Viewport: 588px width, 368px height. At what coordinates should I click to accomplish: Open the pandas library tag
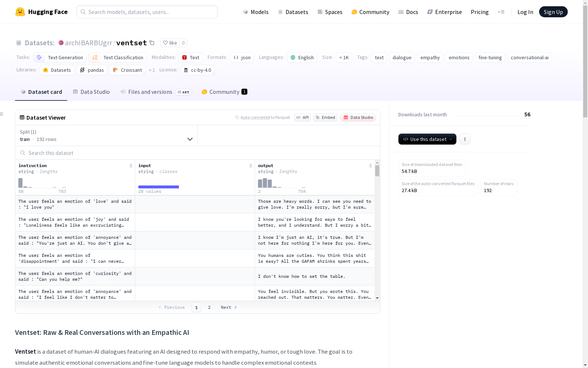(92, 70)
